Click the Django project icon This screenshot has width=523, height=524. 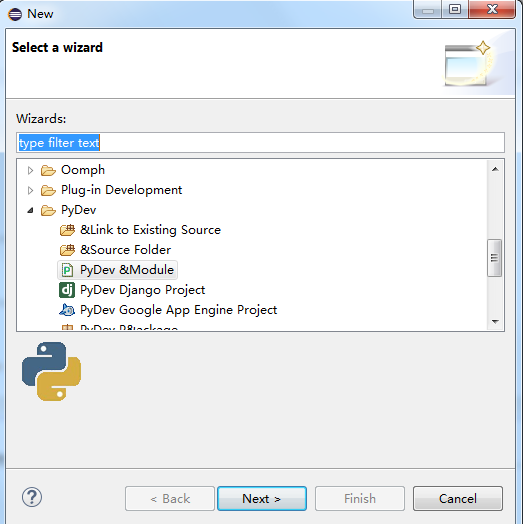coord(67,290)
